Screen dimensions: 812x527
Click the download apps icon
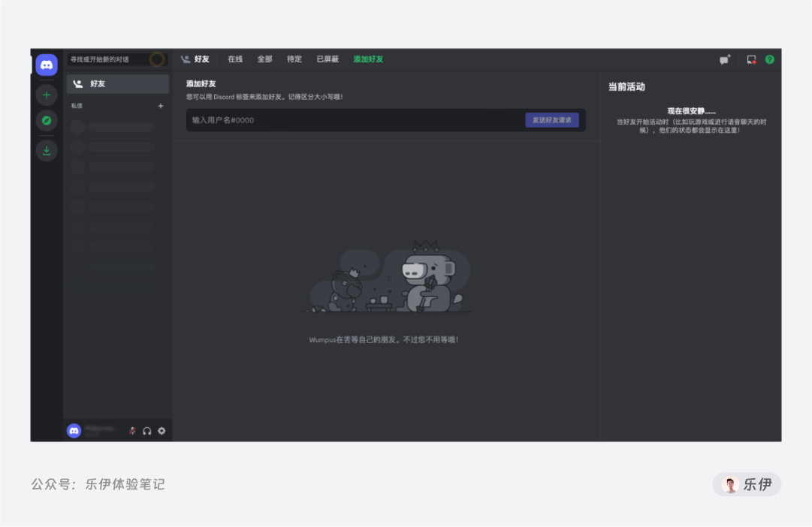tap(47, 151)
